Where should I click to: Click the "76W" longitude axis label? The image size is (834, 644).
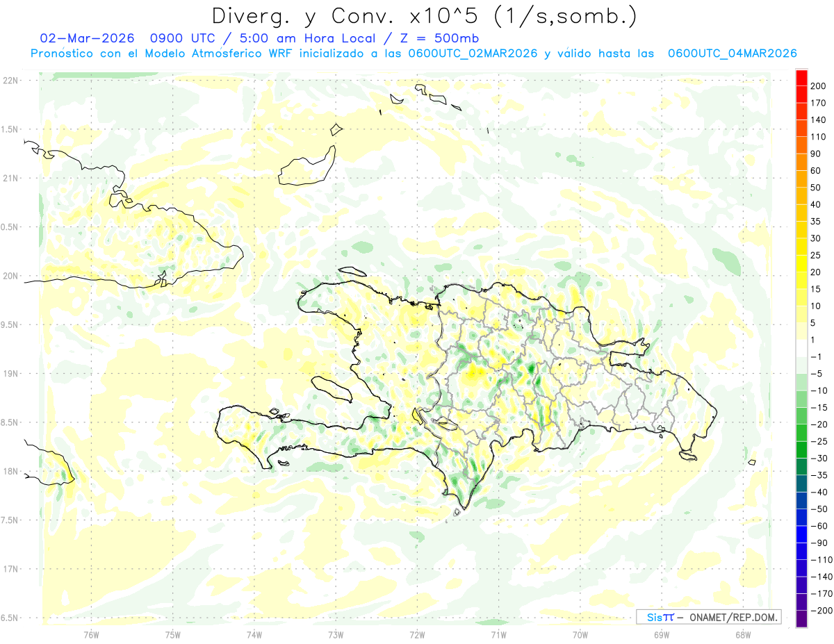point(91,634)
